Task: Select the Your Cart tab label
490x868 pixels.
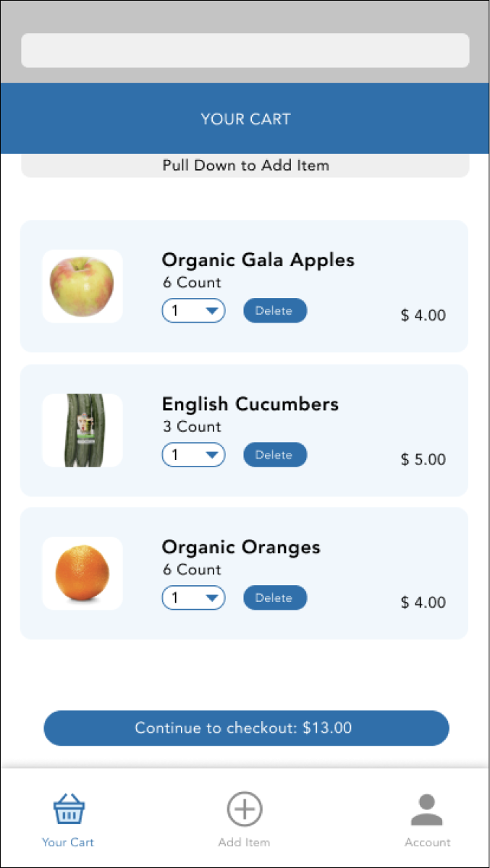Action: coord(68,843)
